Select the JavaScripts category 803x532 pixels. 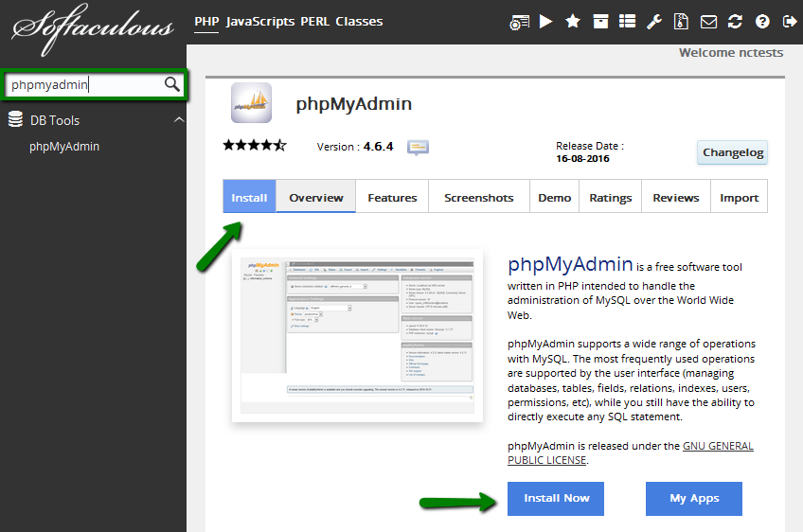[260, 22]
